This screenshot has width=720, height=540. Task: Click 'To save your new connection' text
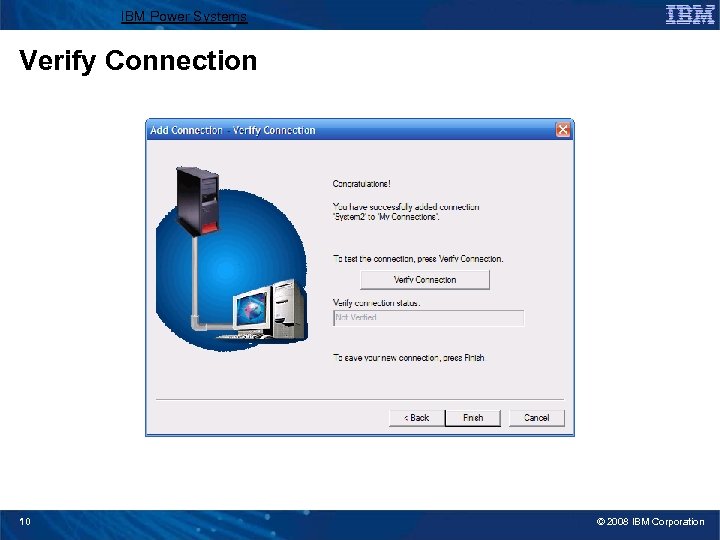409,358
